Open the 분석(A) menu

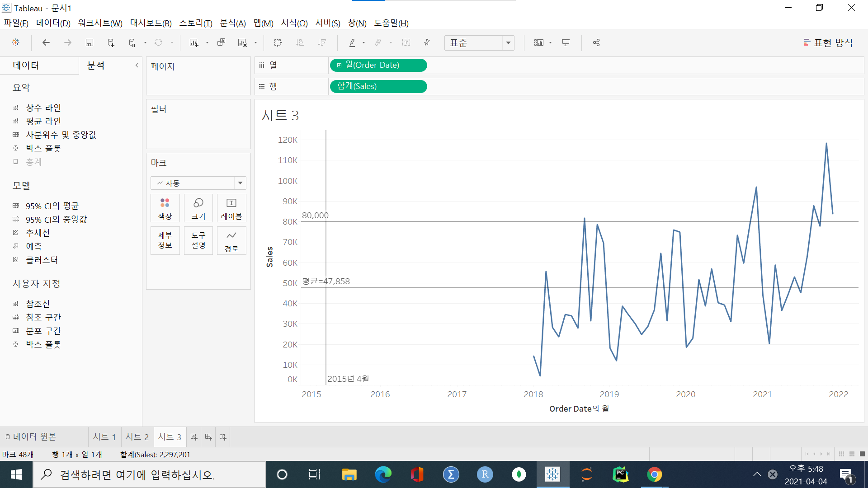[233, 23]
